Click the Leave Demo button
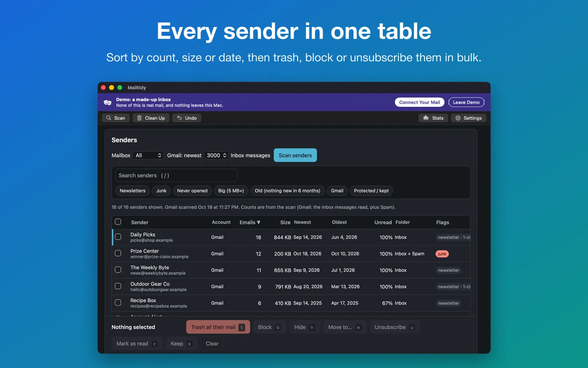The width and height of the screenshot is (588, 368). pos(466,102)
